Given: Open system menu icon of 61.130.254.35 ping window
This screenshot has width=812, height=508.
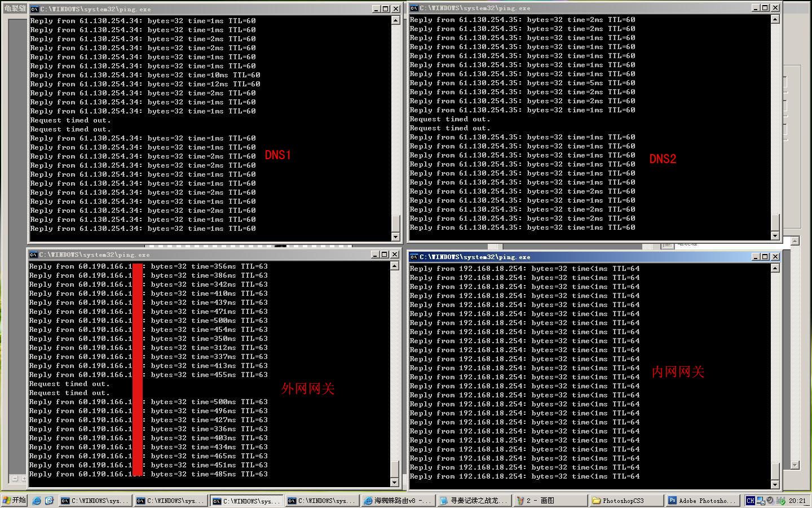Looking at the screenshot, I should [x=414, y=8].
